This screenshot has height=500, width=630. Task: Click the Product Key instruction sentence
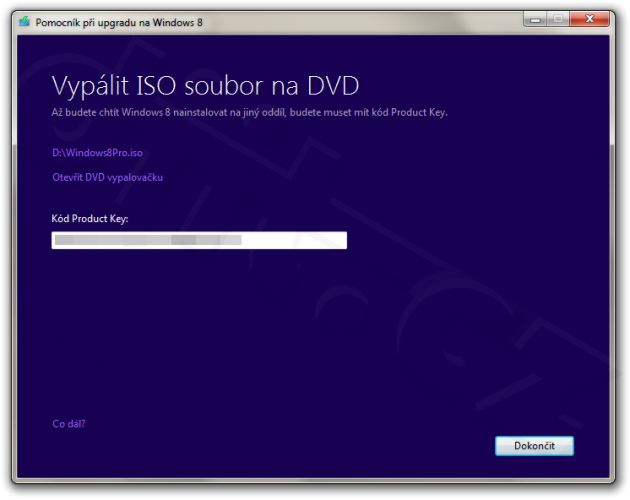coord(250,113)
